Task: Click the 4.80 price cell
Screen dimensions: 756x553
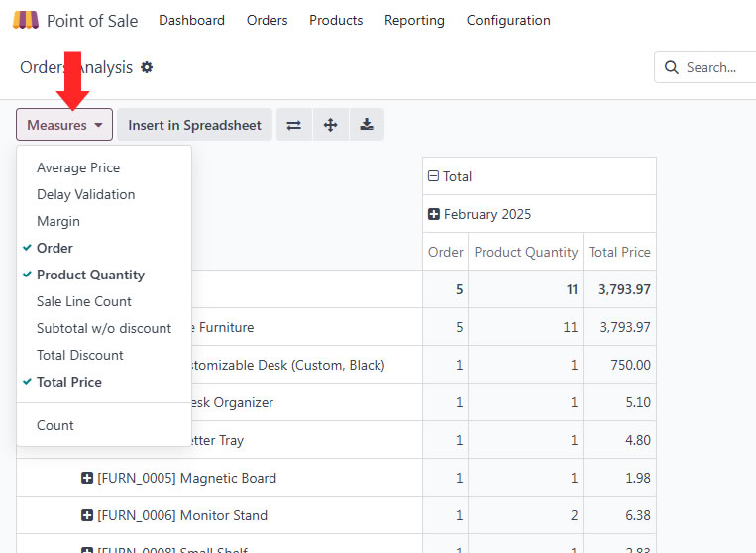Action: [619, 440]
